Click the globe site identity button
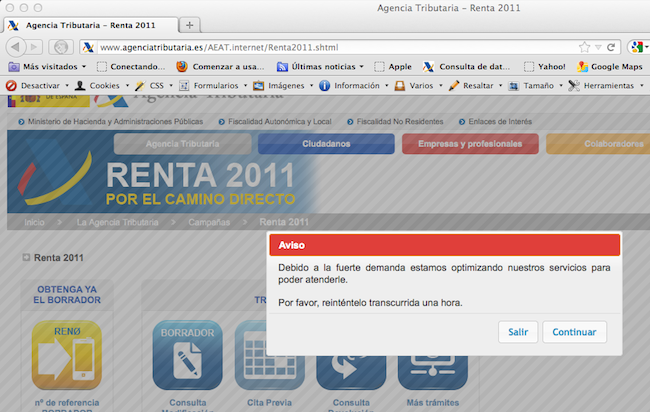This screenshot has width=650, height=412. tap(61, 47)
